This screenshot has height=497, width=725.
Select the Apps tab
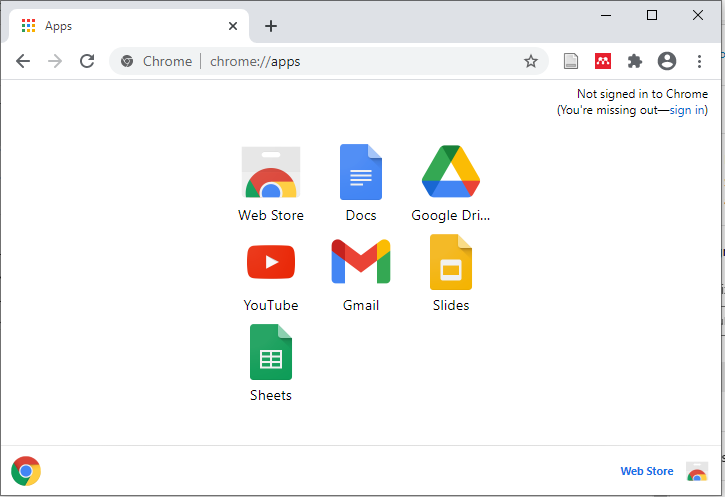(x=125, y=26)
